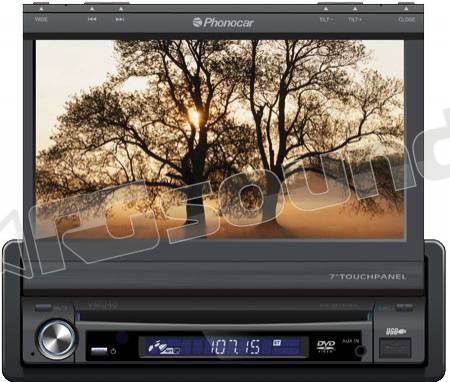Click the 7" TOUCHPANEL label
Image resolution: width=450 pixels, height=382 pixels.
pyautogui.click(x=368, y=277)
